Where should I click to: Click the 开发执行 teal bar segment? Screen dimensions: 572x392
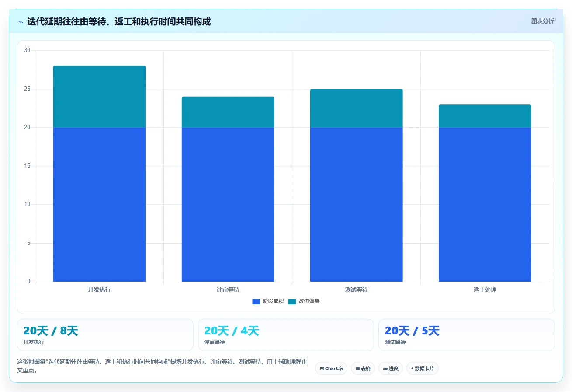tap(99, 97)
